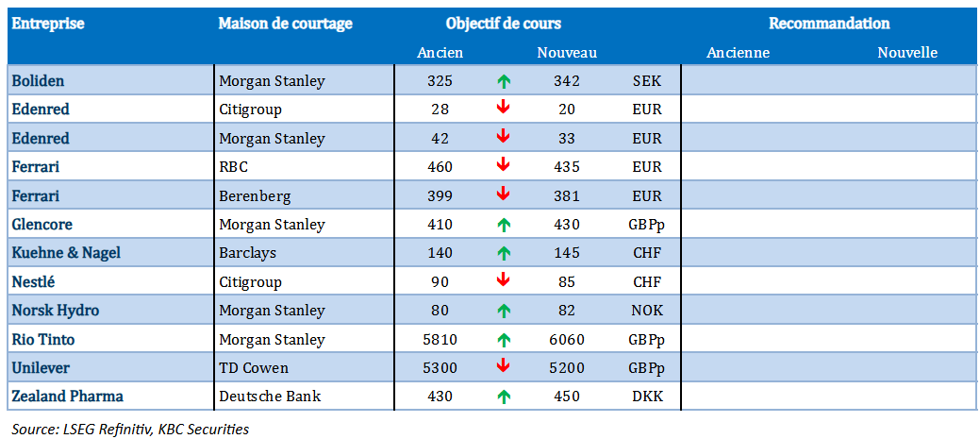Screen dimensions: 980x439
Task: Click the green up arrow beside Glencore target
Action: (x=504, y=225)
